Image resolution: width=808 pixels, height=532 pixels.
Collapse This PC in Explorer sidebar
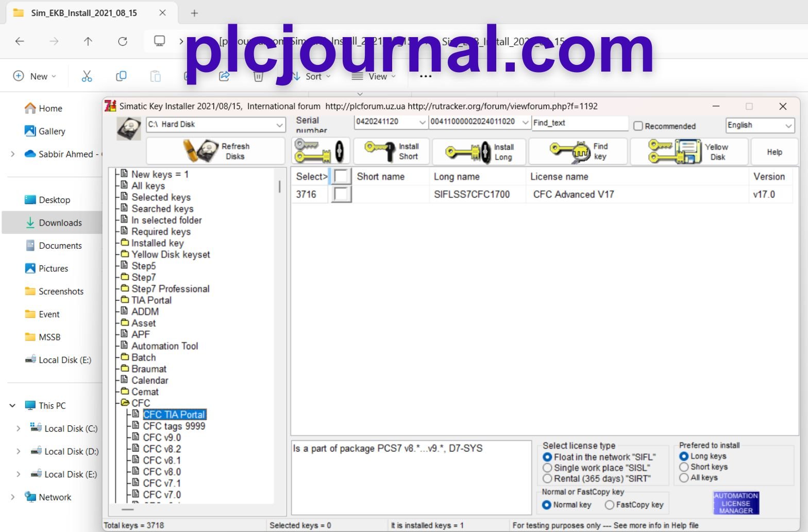click(12, 406)
